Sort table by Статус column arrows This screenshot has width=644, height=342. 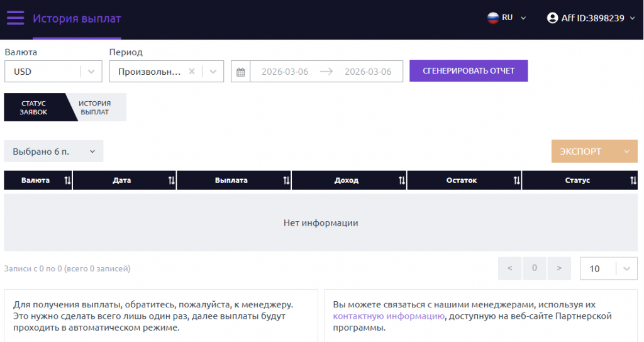click(633, 180)
